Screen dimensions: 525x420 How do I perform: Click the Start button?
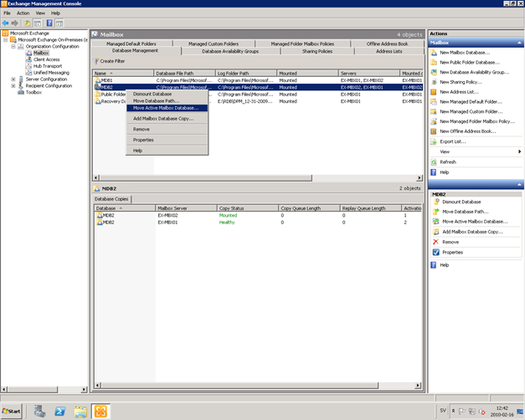pyautogui.click(x=12, y=412)
